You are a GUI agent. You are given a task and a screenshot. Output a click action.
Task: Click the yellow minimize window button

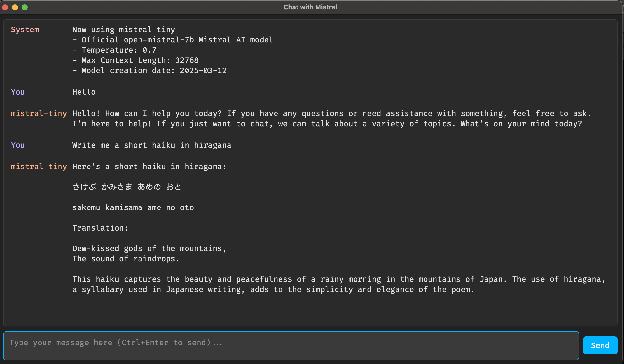coord(15,7)
